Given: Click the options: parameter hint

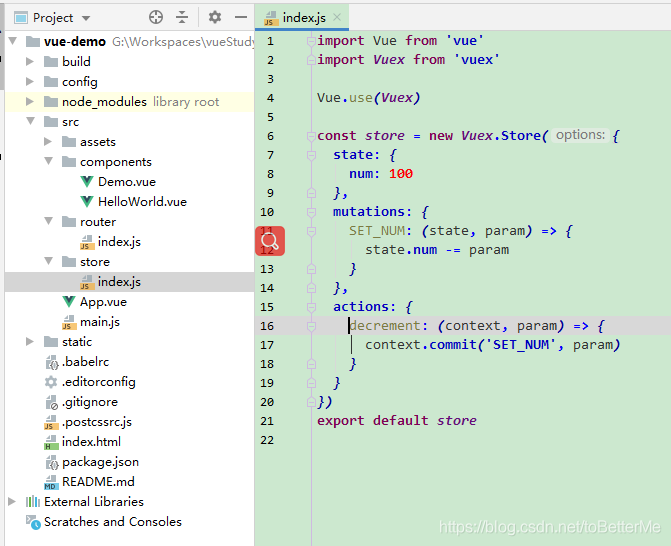Looking at the screenshot, I should click(580, 135).
